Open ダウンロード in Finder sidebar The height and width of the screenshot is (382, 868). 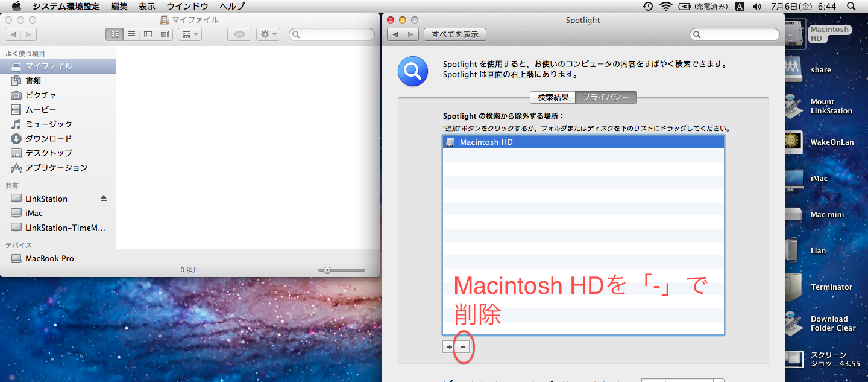[58, 139]
